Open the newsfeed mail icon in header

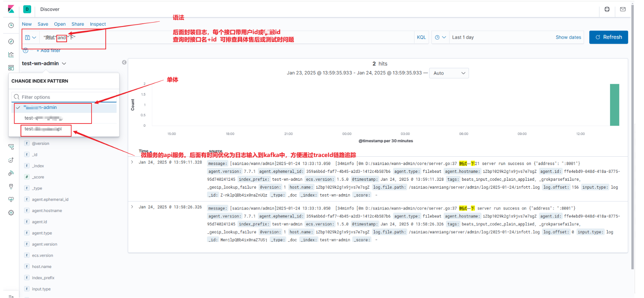point(623,9)
